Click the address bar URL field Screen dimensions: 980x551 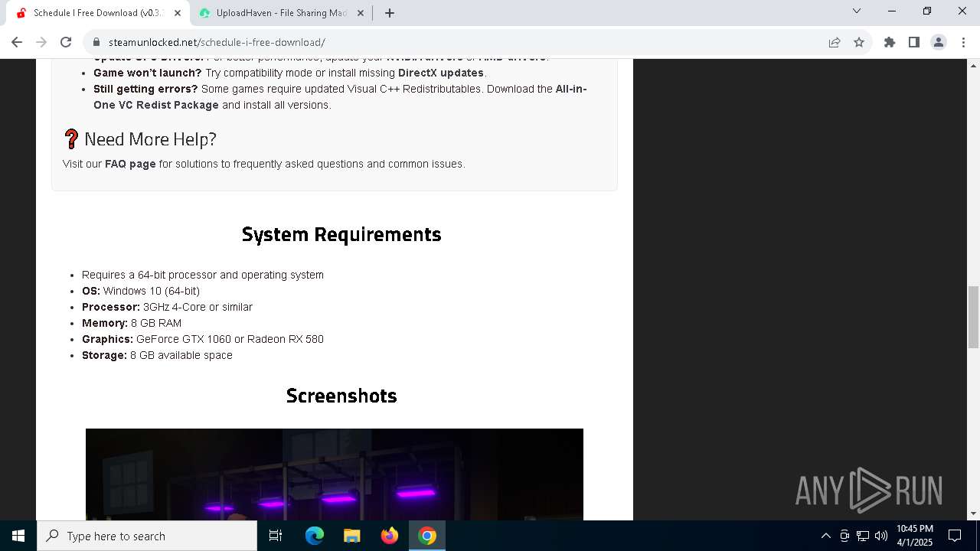(x=459, y=42)
